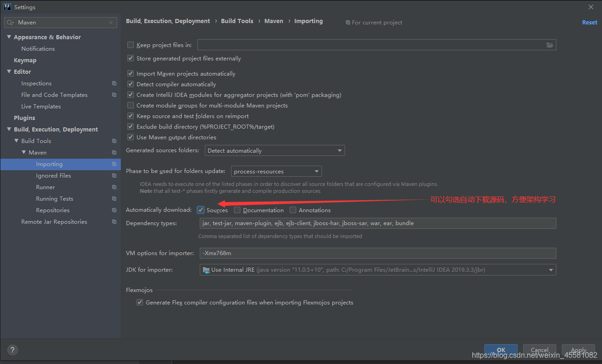Click the search magnifier icon in settings
The height and width of the screenshot is (364, 602).
click(x=10, y=23)
